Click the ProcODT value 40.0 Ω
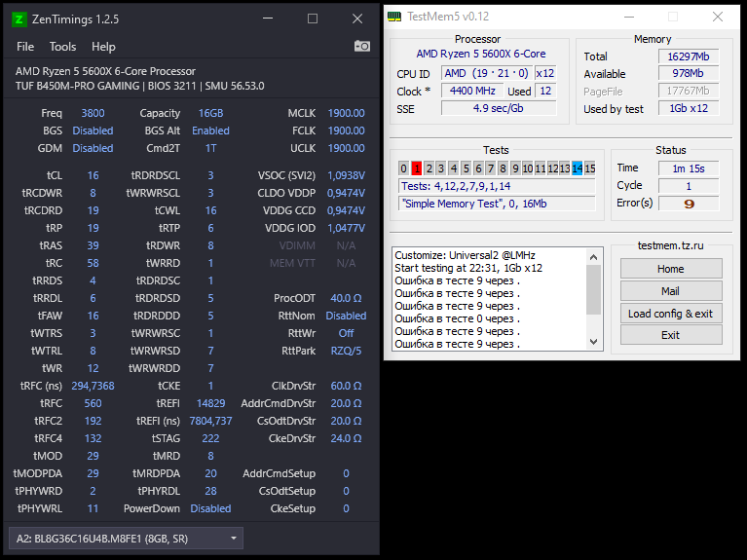 pyautogui.click(x=347, y=298)
